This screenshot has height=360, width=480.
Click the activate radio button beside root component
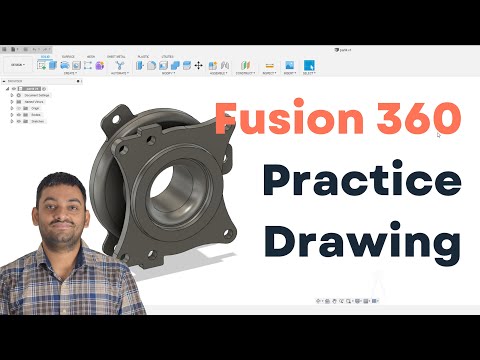point(44,89)
